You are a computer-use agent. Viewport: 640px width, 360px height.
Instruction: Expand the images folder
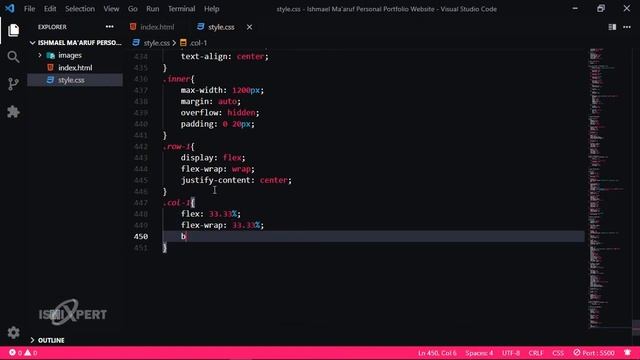[69, 55]
